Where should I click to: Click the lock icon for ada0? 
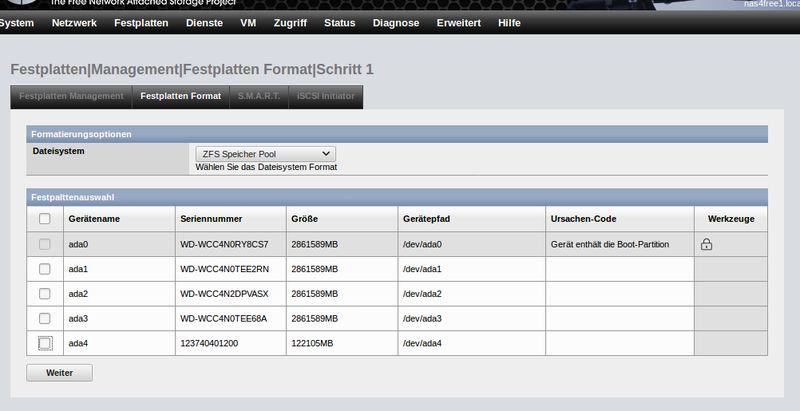click(x=706, y=244)
